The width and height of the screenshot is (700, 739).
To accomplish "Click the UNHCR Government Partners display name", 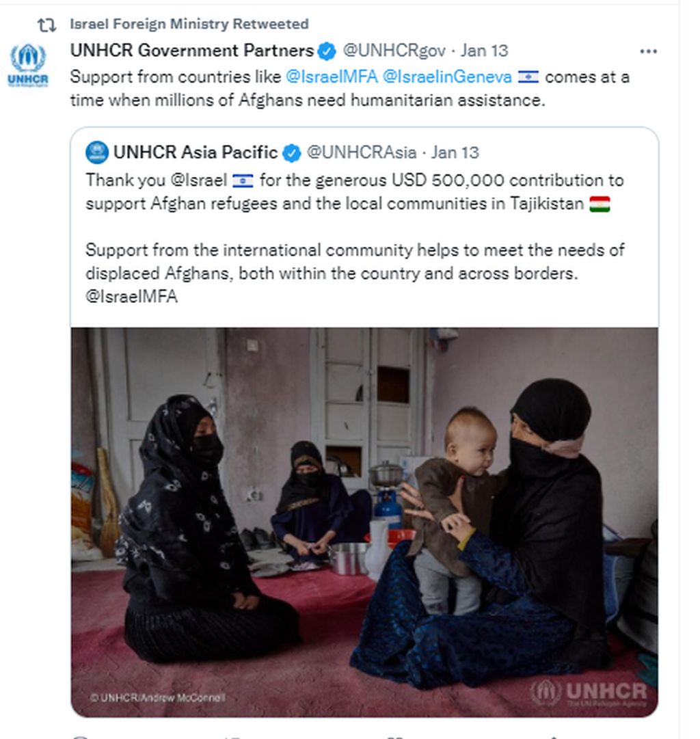I will 192,51.
